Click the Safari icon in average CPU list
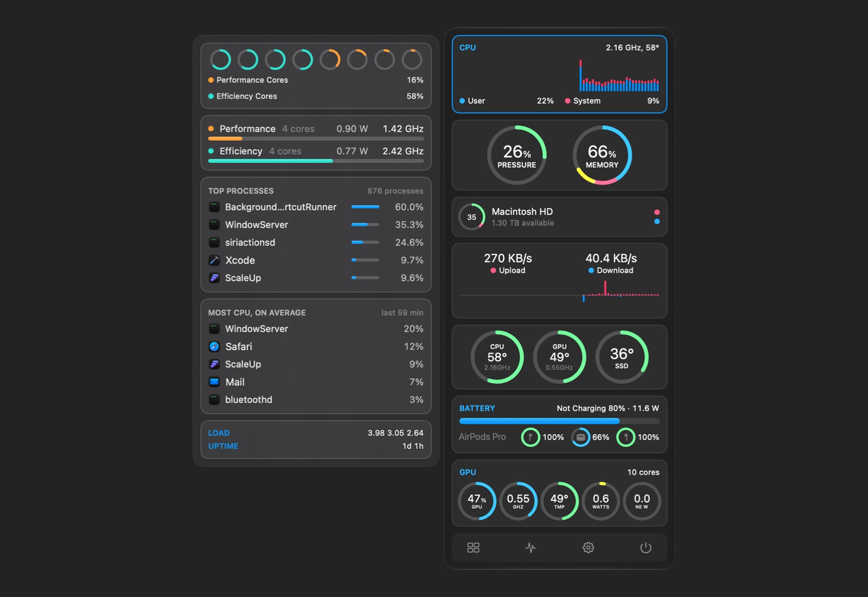868x597 pixels. click(x=214, y=347)
